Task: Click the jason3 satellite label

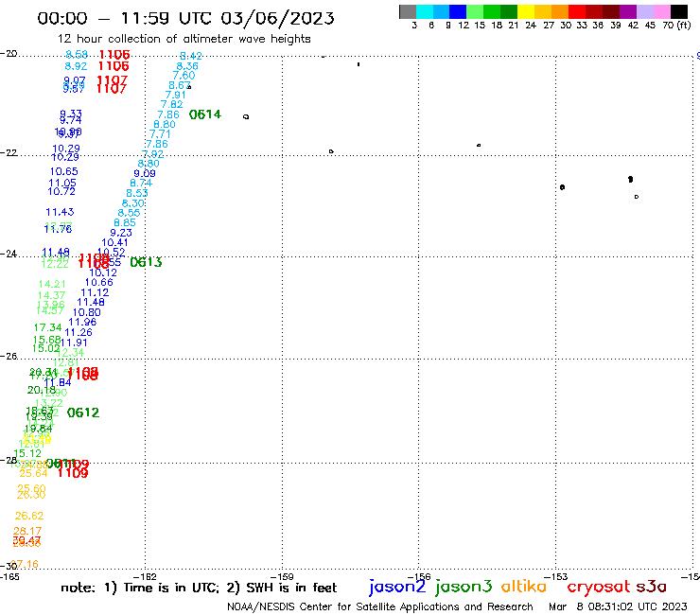Action: (x=464, y=587)
